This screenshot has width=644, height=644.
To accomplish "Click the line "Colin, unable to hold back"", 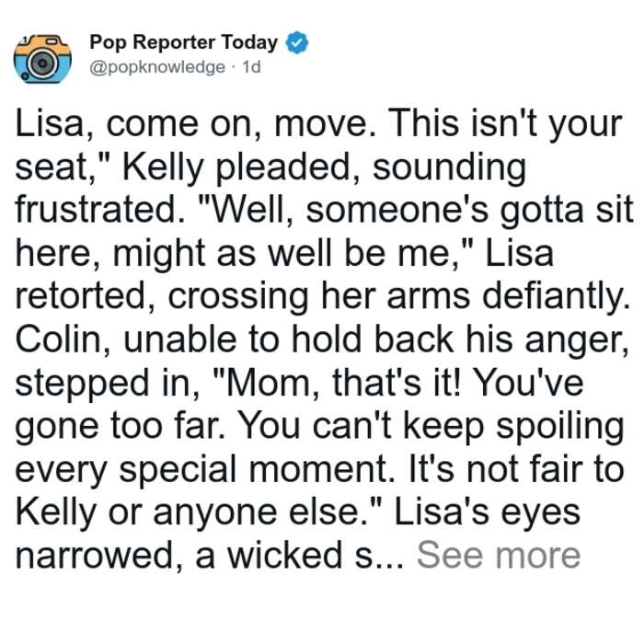I will 322,339.
